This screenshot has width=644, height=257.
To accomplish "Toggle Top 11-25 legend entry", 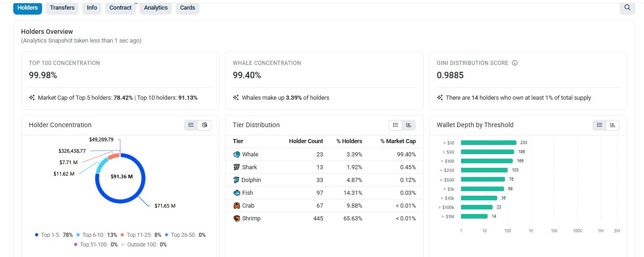I will point(141,235).
